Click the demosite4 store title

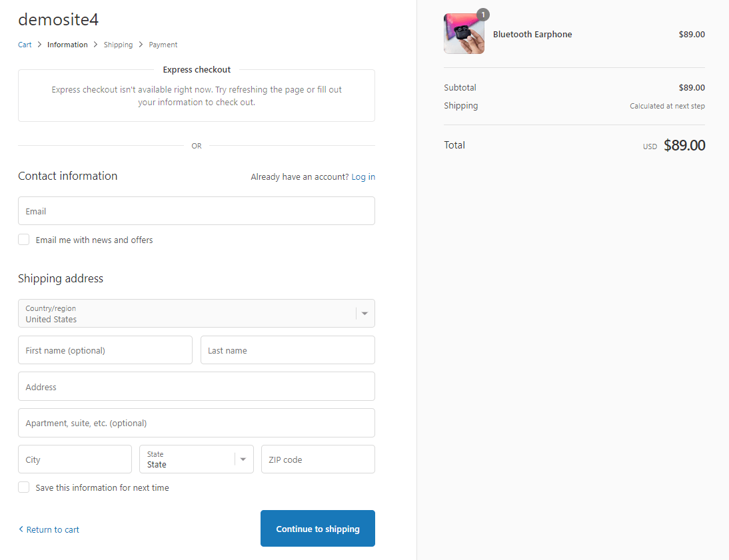click(58, 19)
